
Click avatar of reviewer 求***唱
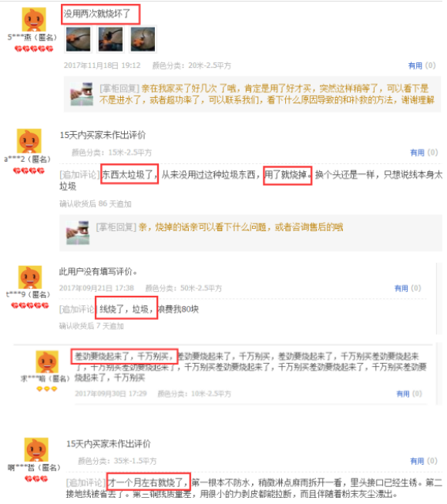pyautogui.click(x=47, y=362)
